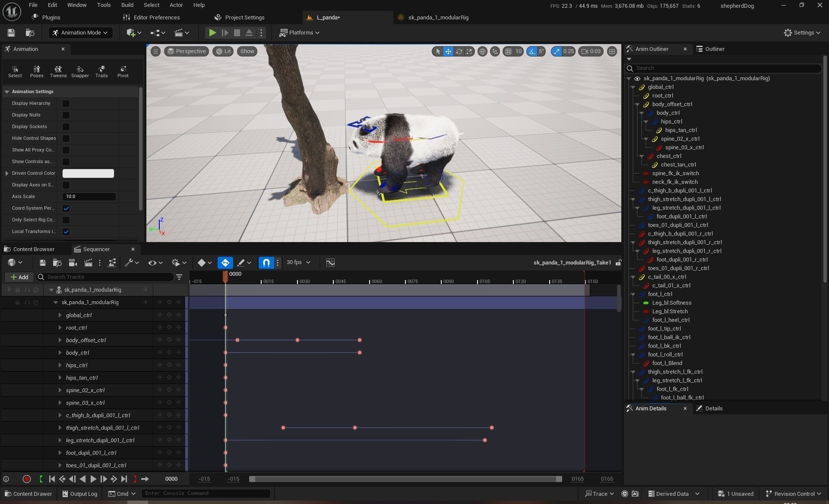Screen dimensions: 829x504
Task: Toggle the sk_panda_1_modularRig eye visibility icon
Action: tap(637, 79)
